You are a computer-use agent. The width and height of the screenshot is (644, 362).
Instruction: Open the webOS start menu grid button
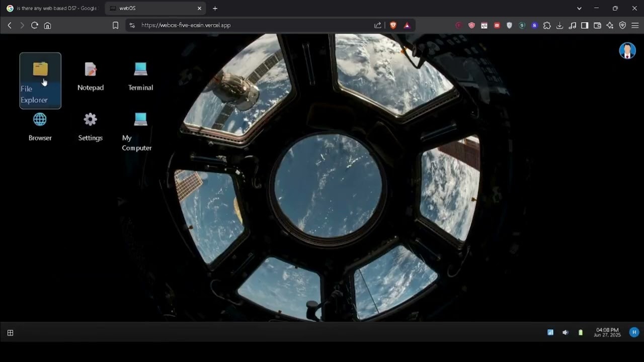click(10, 332)
